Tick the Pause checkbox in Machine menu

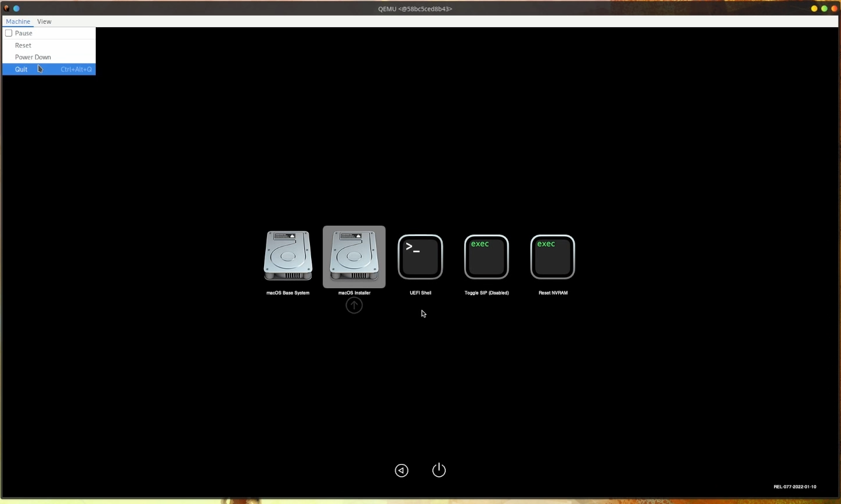[9, 33]
